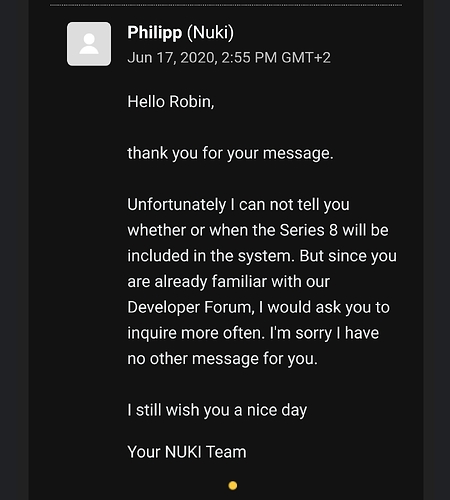Select the Jun 17, 2020 timestamp
The image size is (450, 500).
(x=172, y=58)
